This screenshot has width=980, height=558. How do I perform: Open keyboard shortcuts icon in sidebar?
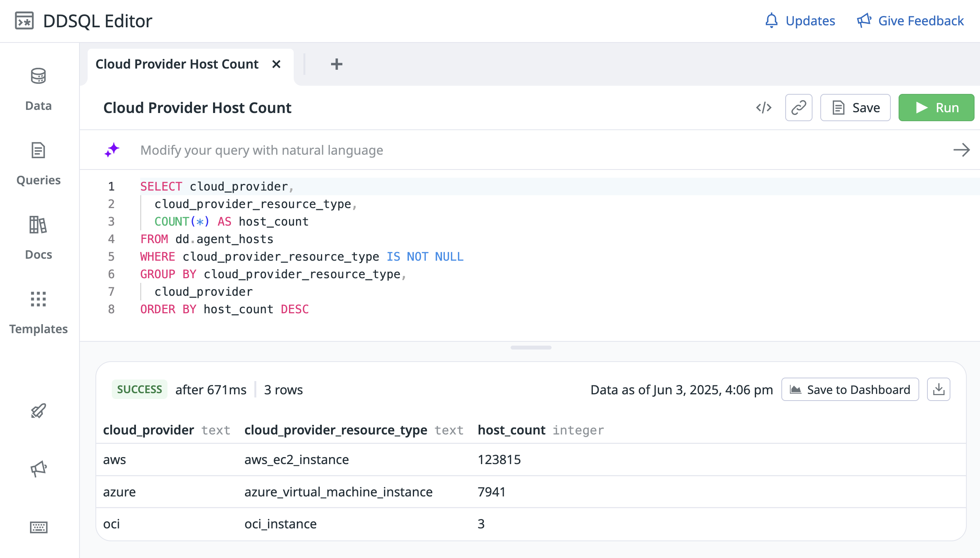(x=38, y=527)
